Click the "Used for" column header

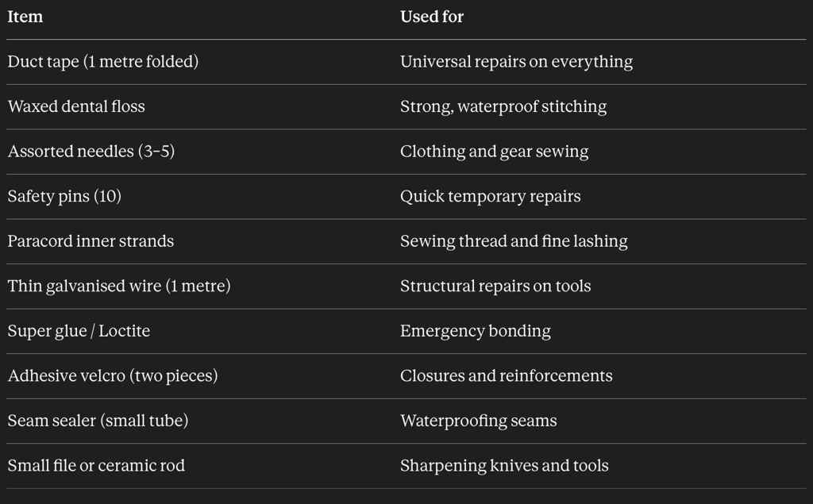tap(432, 17)
